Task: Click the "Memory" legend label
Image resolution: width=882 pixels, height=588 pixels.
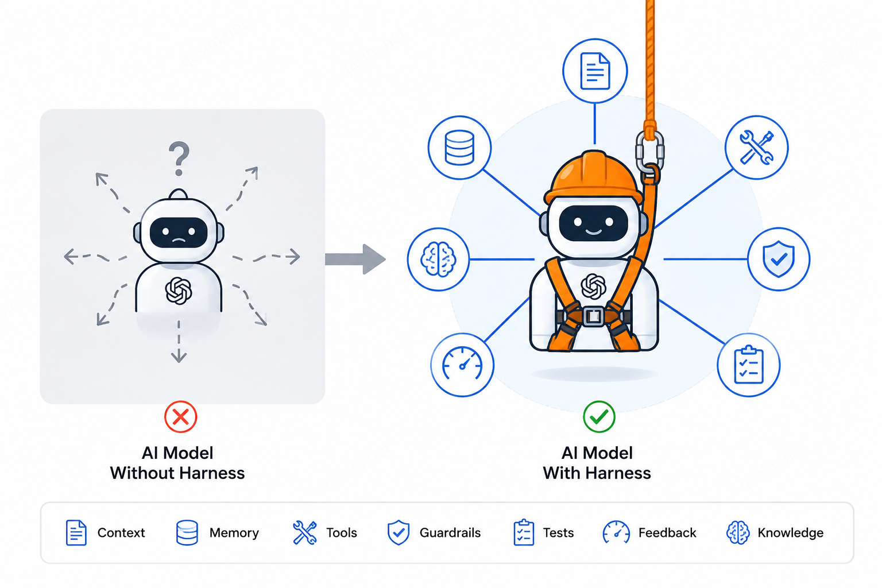Action: (234, 533)
